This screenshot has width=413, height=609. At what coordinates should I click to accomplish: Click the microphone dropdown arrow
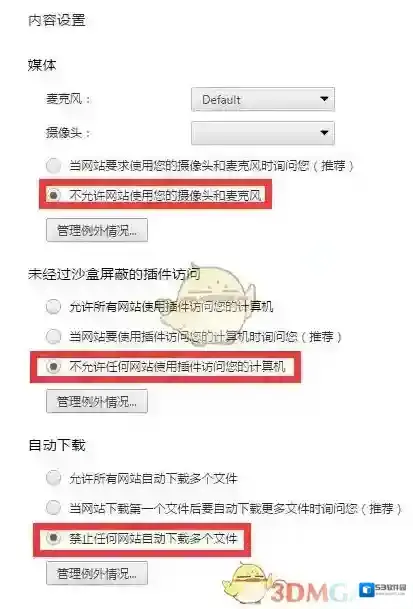324,99
